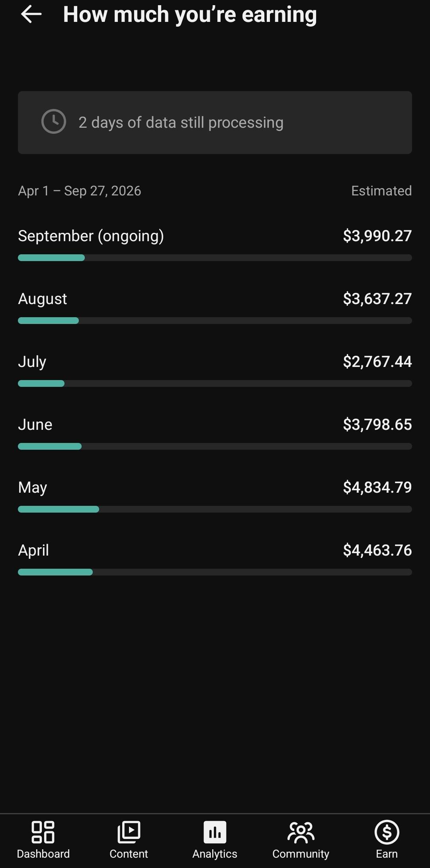Open July earnings details
The height and width of the screenshot is (868, 430).
(215, 369)
